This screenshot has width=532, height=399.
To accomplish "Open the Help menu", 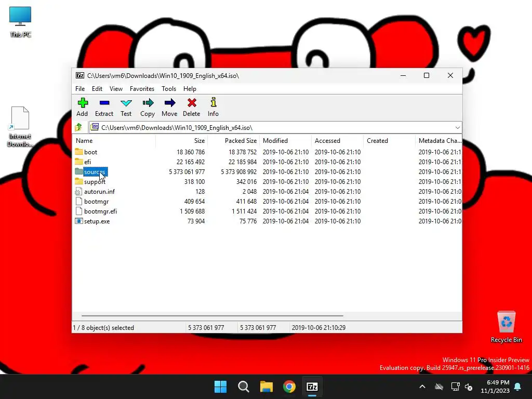I will coord(190,88).
